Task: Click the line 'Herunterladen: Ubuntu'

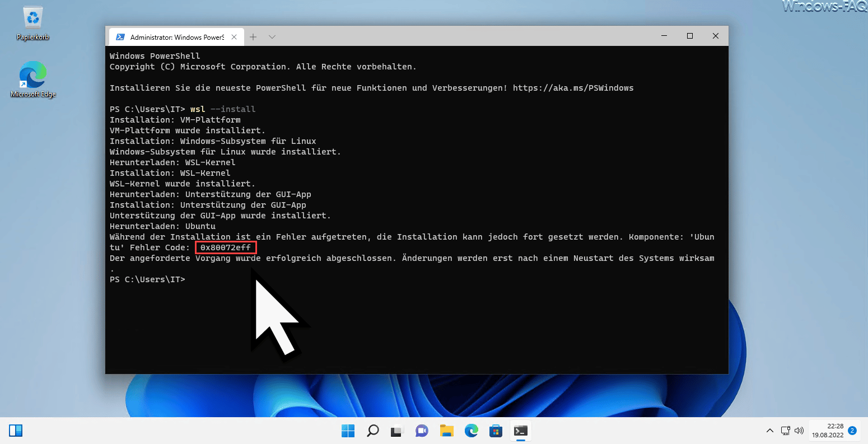Action: (162, 226)
